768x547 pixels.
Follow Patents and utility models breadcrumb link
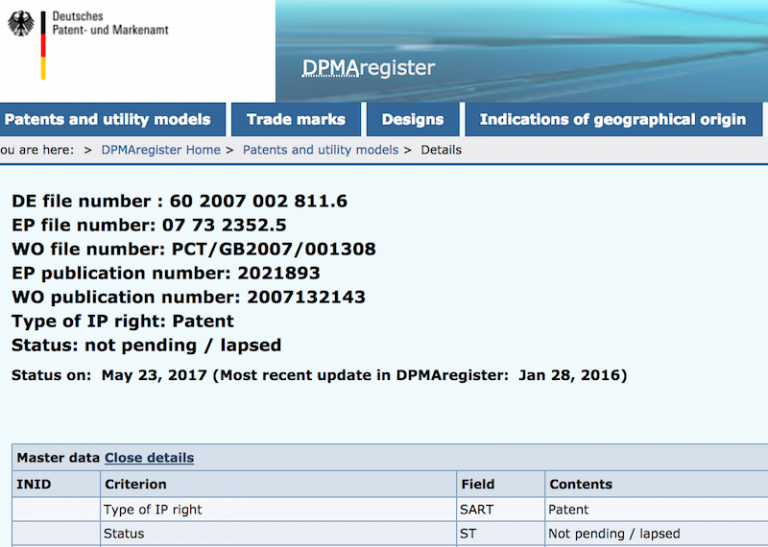coord(321,150)
